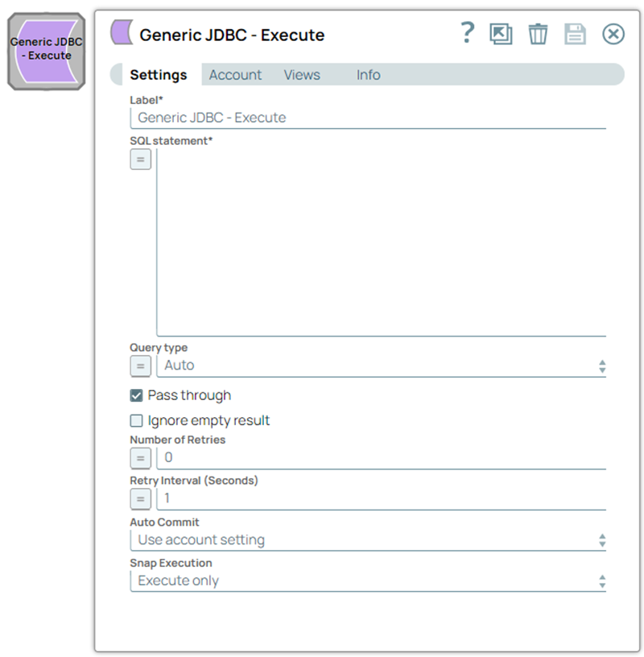Open the Views tab
This screenshot has height=657, width=644.
(302, 75)
